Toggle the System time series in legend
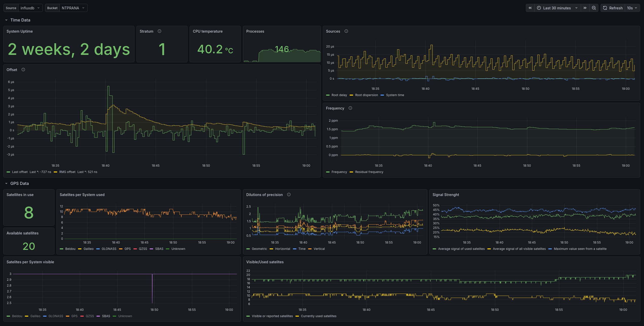 coord(395,95)
